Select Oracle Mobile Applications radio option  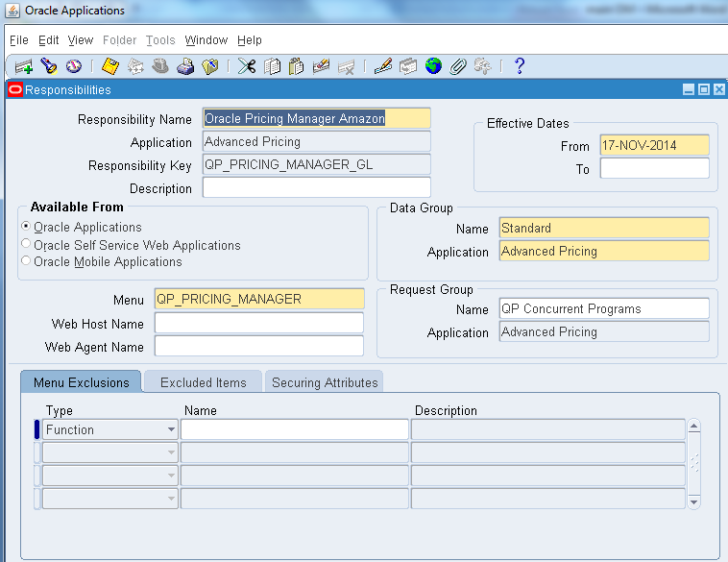pos(27,261)
